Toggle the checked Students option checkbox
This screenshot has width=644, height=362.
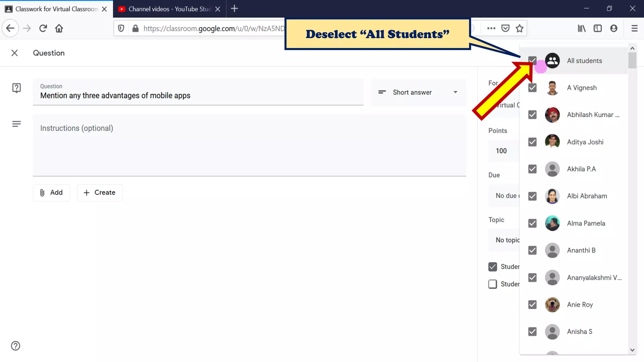point(492,267)
